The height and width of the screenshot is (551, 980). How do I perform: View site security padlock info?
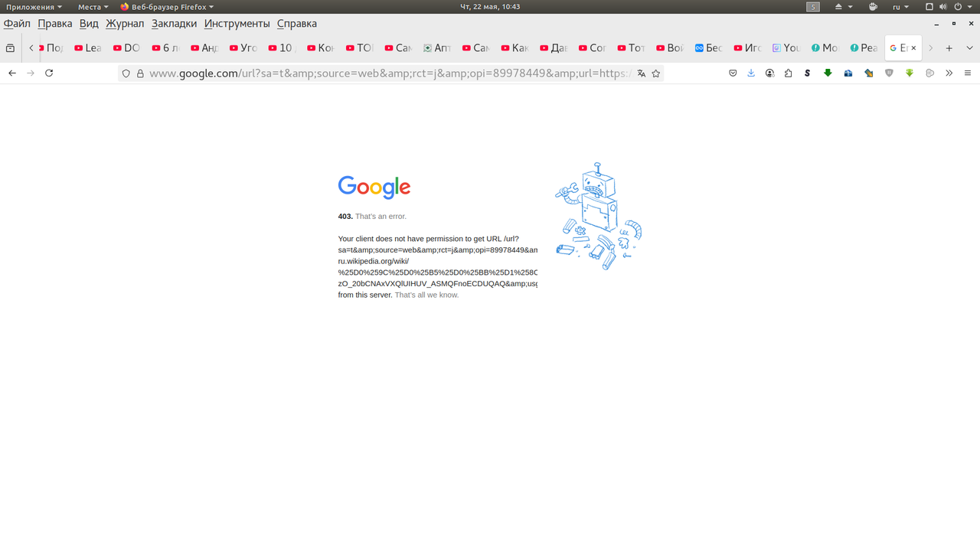click(140, 73)
